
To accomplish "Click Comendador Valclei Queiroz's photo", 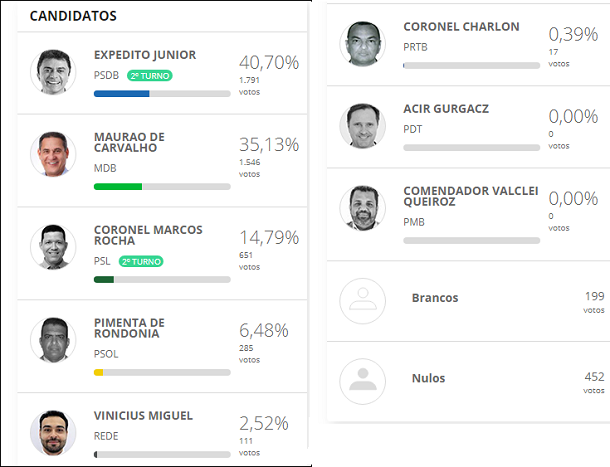I will [x=363, y=208].
